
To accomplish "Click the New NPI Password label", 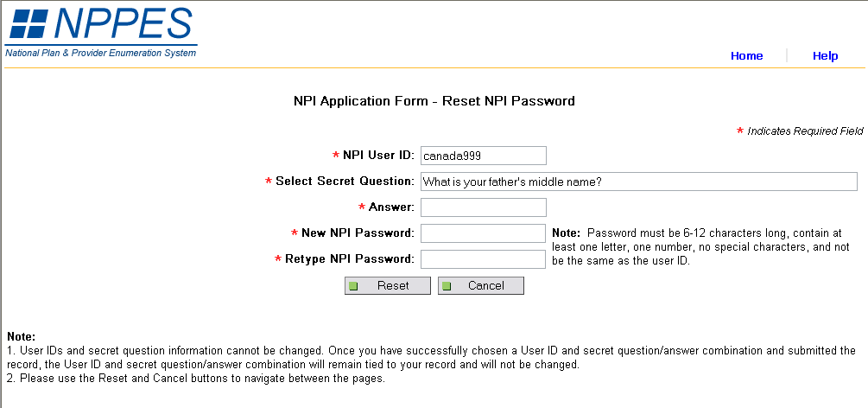I will click(x=358, y=233).
